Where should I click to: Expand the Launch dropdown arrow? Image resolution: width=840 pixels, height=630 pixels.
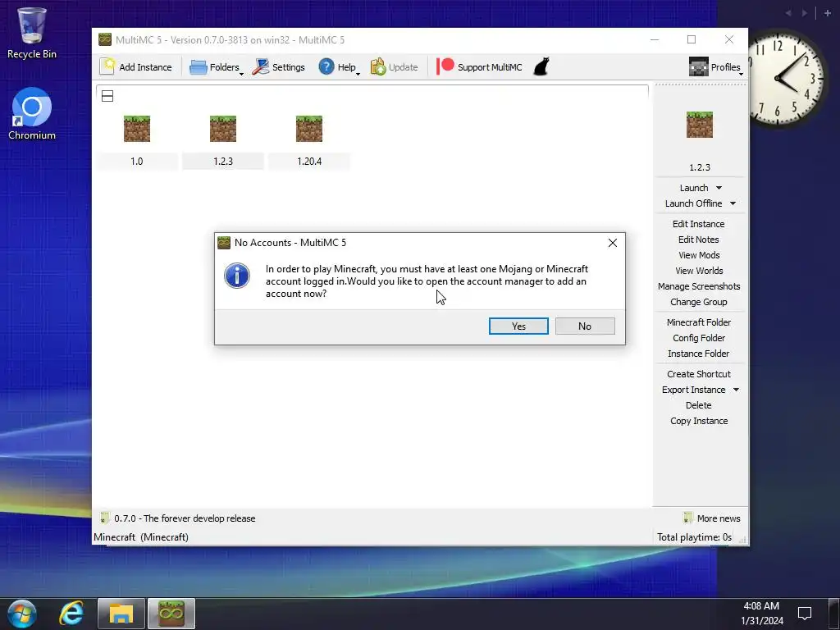(719, 188)
